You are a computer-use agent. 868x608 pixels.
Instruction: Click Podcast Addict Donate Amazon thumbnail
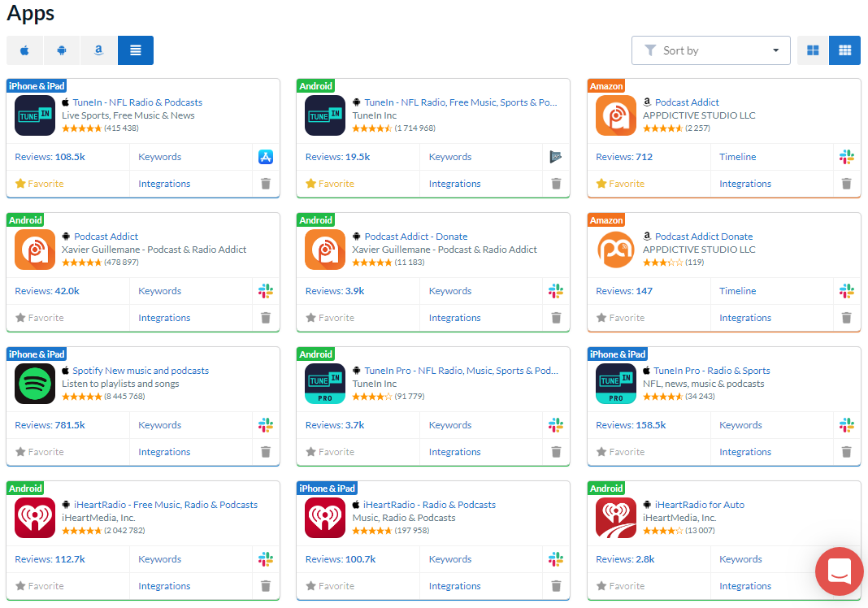pyautogui.click(x=616, y=250)
